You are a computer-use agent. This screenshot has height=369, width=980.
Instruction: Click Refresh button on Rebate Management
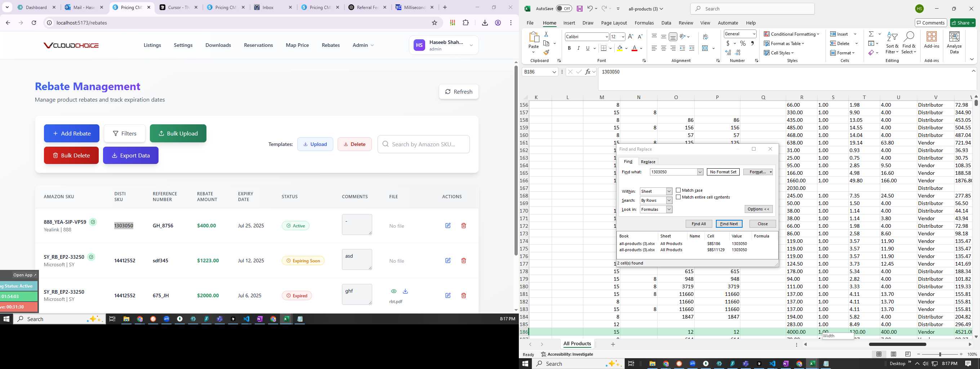pyautogui.click(x=458, y=92)
